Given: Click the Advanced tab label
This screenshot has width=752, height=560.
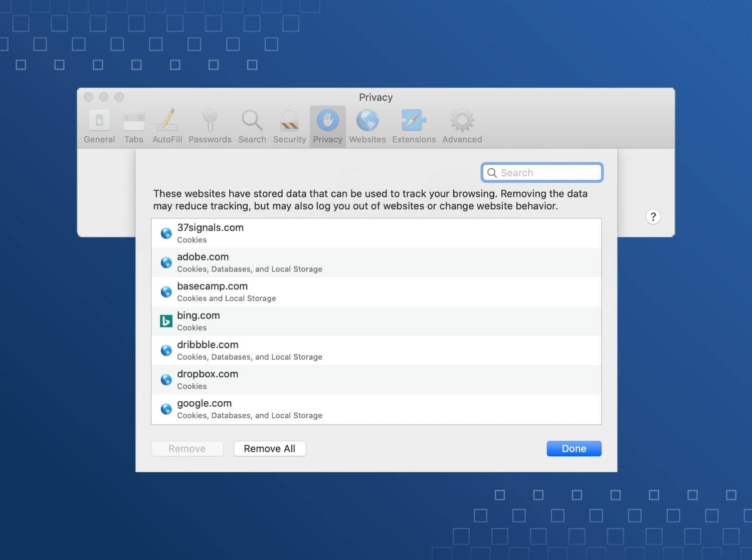Looking at the screenshot, I should pos(462,139).
